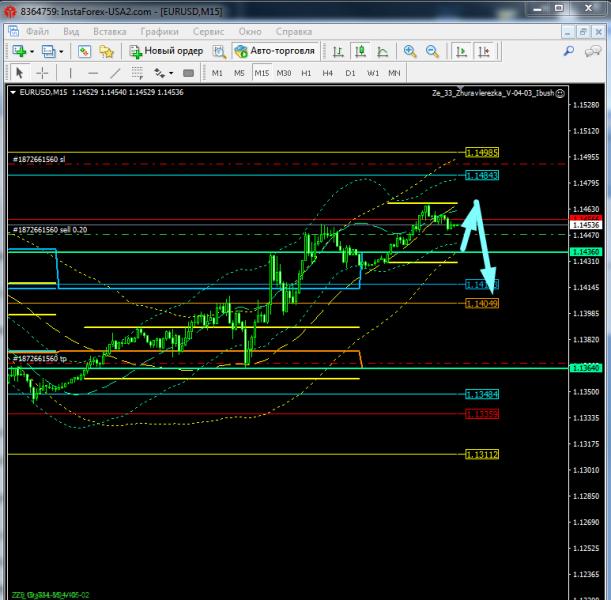The height and width of the screenshot is (600, 611).
Task: Zoom in on the chart
Action: [x=410, y=51]
